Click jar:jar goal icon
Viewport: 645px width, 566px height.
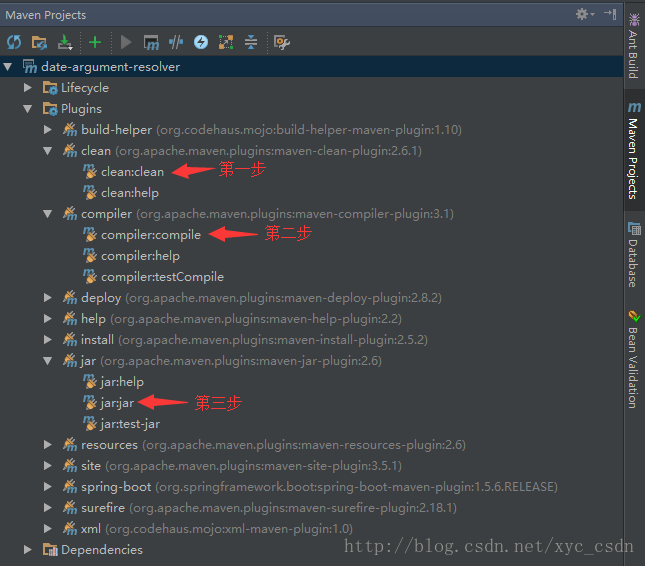(x=90, y=403)
